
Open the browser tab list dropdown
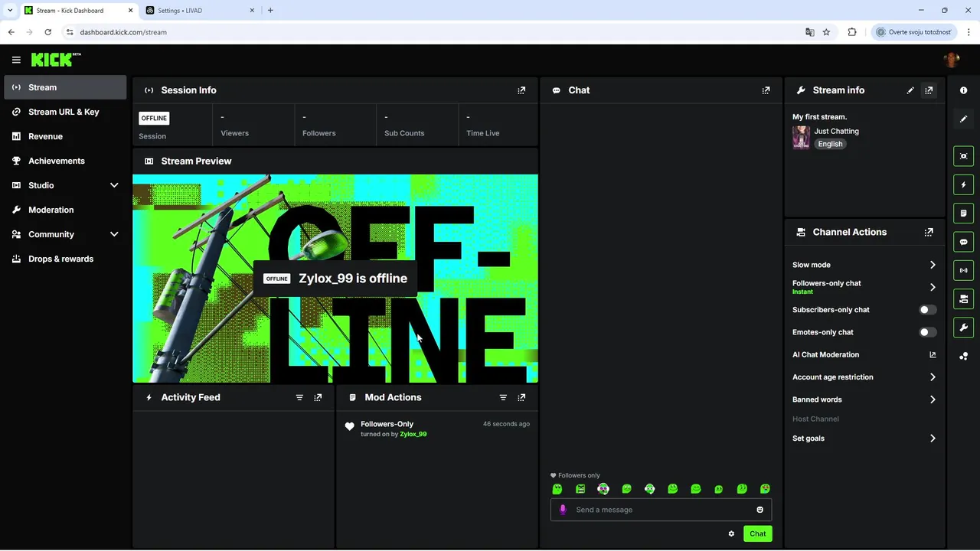9,11
